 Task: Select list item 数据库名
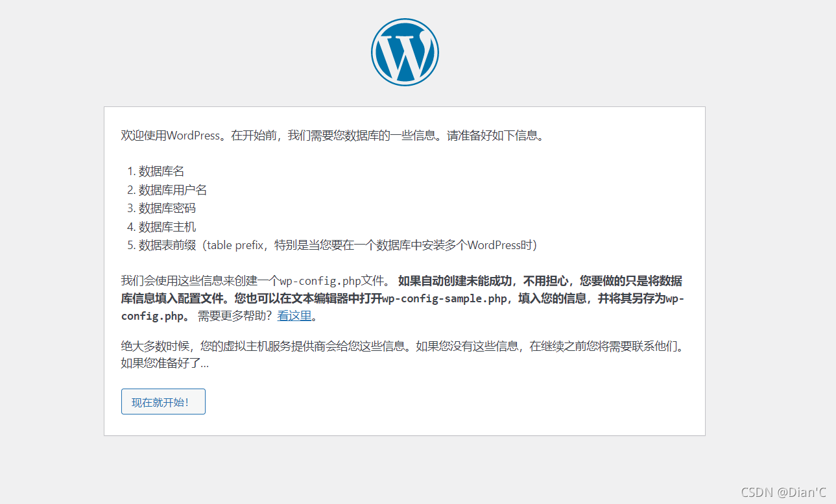point(161,171)
